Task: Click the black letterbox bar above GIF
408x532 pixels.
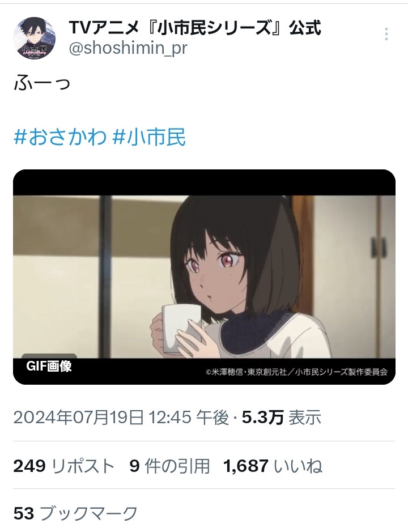Action: (204, 182)
